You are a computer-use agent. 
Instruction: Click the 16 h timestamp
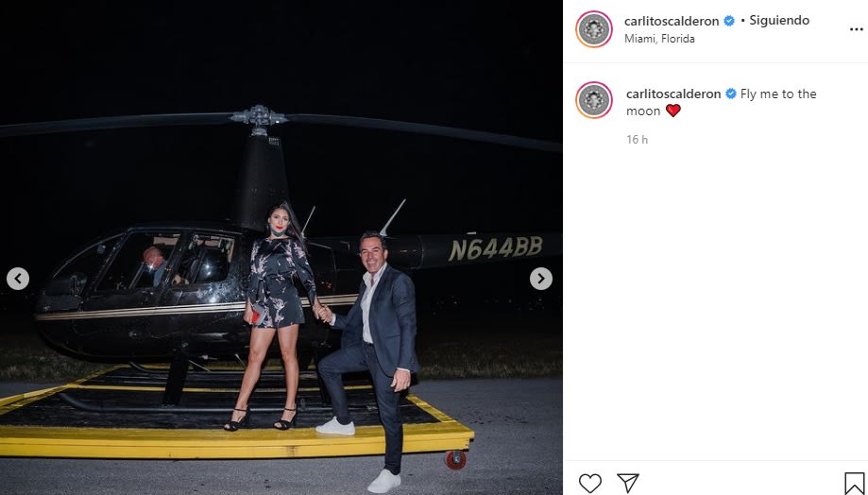pyautogui.click(x=638, y=140)
